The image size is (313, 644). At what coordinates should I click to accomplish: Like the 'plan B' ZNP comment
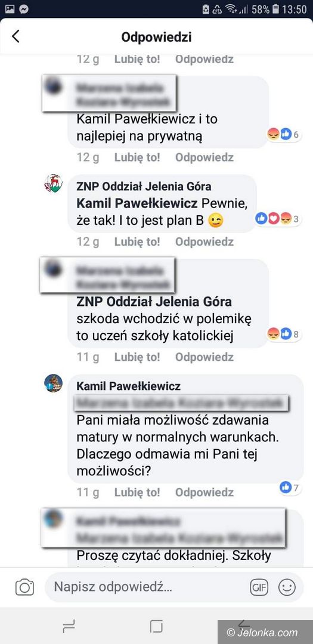(x=137, y=242)
